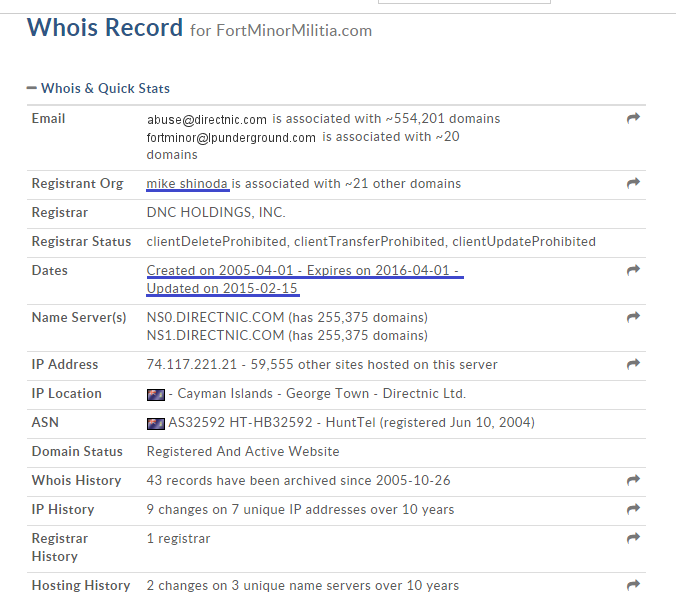Open Whois History via its arrow icon
Screen dimensions: 676x600
(632, 481)
